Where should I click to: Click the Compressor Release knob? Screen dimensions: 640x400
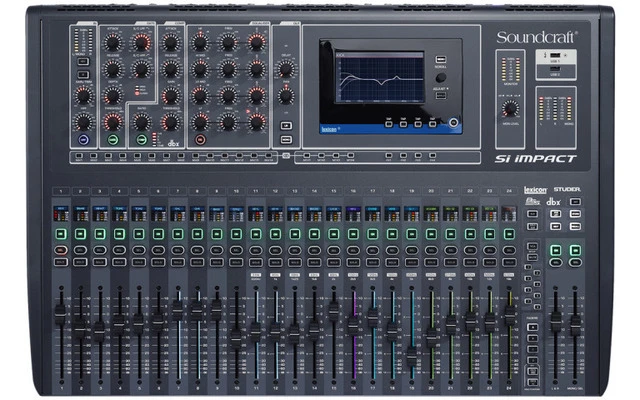(x=170, y=69)
